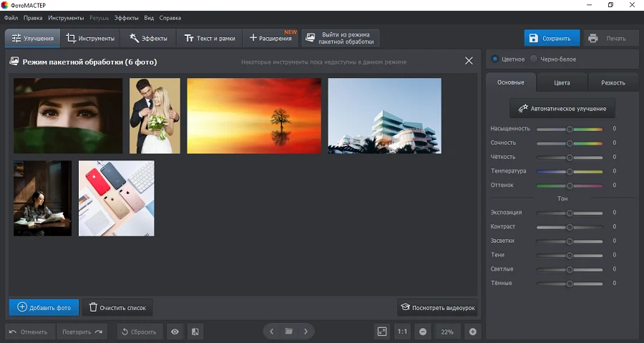Click the zoom out minus icon
This screenshot has width=644, height=343.
(423, 332)
